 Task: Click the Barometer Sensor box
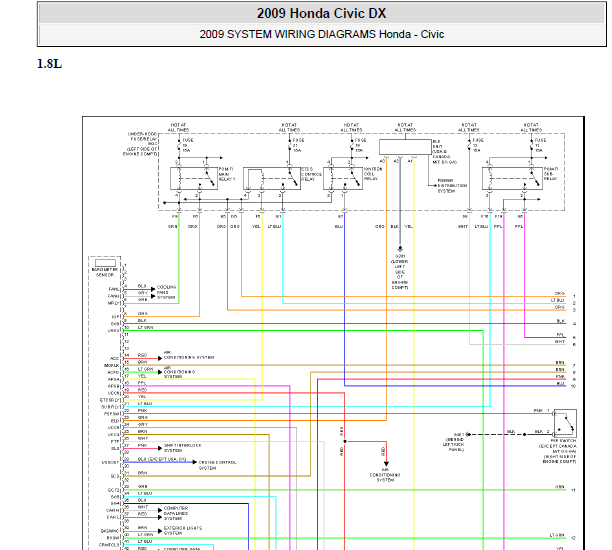pyautogui.click(x=105, y=263)
